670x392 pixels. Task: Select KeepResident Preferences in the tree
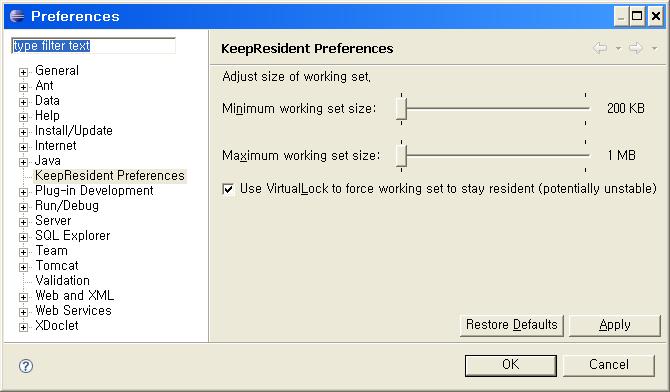coord(110,176)
